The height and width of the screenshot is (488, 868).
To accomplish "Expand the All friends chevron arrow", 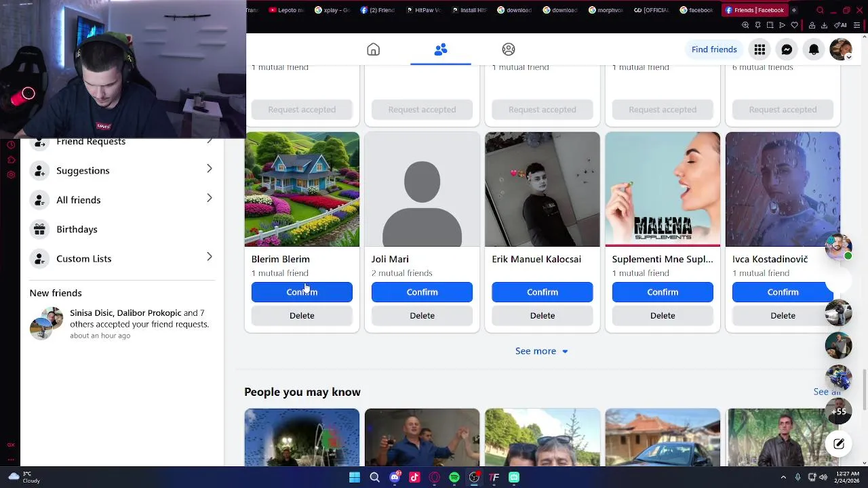I will pyautogui.click(x=209, y=198).
